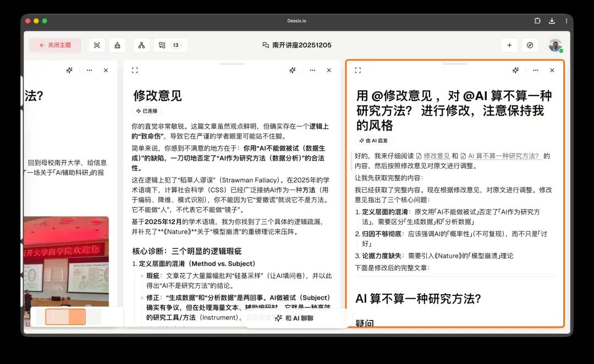Open the blocks grid icon beside 13
594x364 pixels.
point(162,45)
